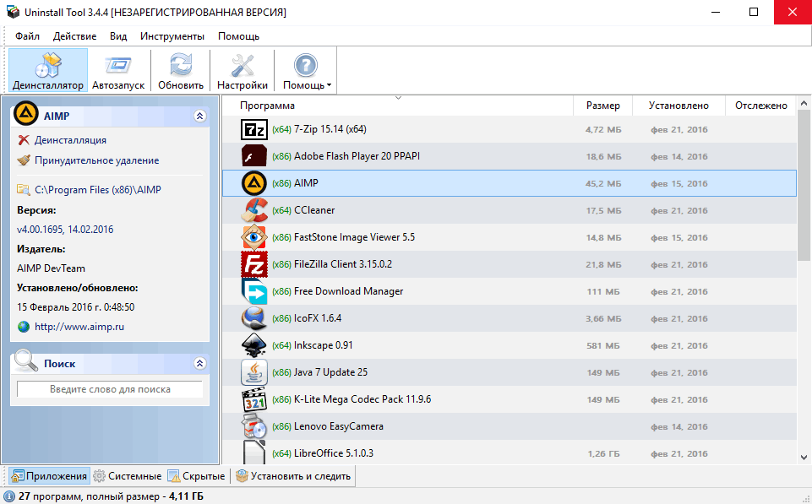The width and height of the screenshot is (812, 504).
Task: Click Принудительное удаление link
Action: 97,160
